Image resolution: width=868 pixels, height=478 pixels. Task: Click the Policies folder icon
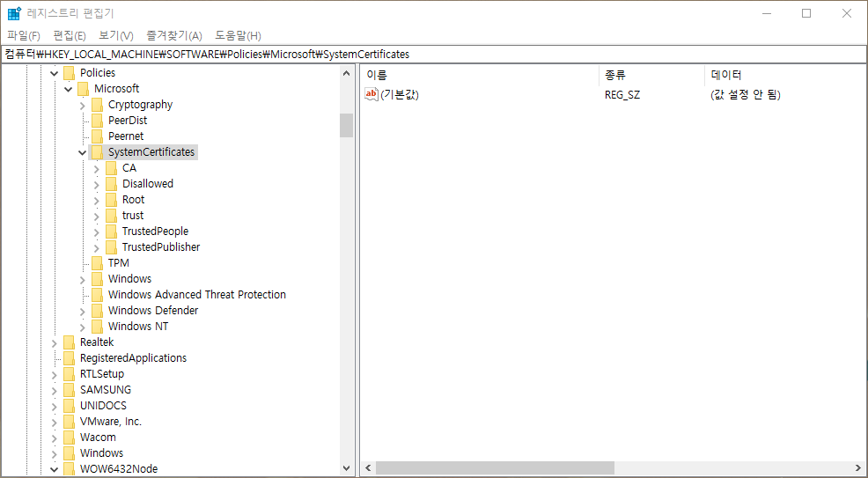click(x=69, y=72)
